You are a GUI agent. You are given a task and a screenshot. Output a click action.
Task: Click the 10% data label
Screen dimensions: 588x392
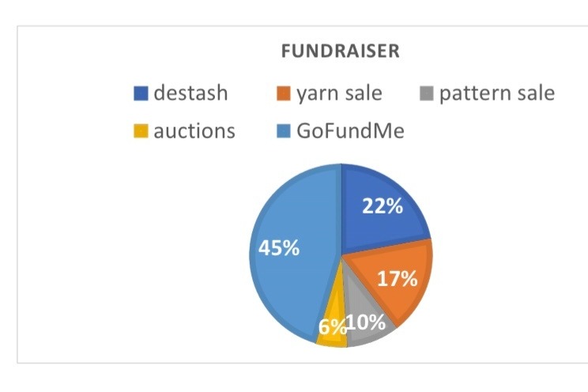tap(366, 322)
